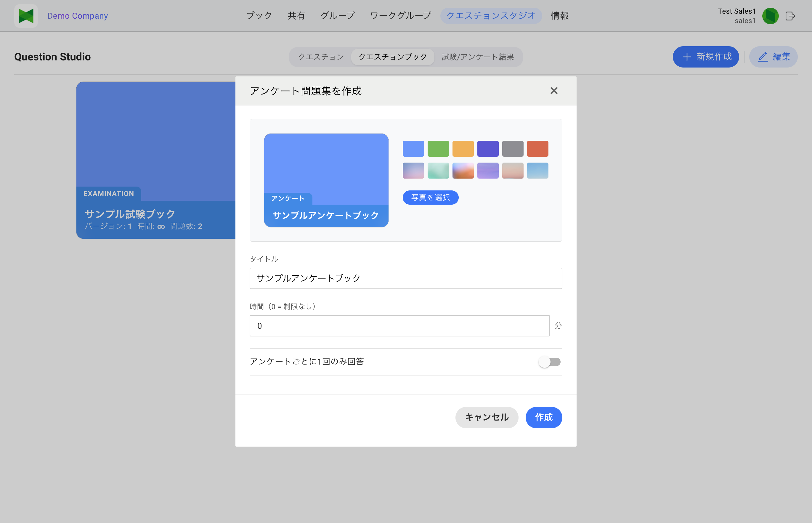Open the Demo Company link
Viewport: 812px width, 523px height.
click(x=77, y=16)
